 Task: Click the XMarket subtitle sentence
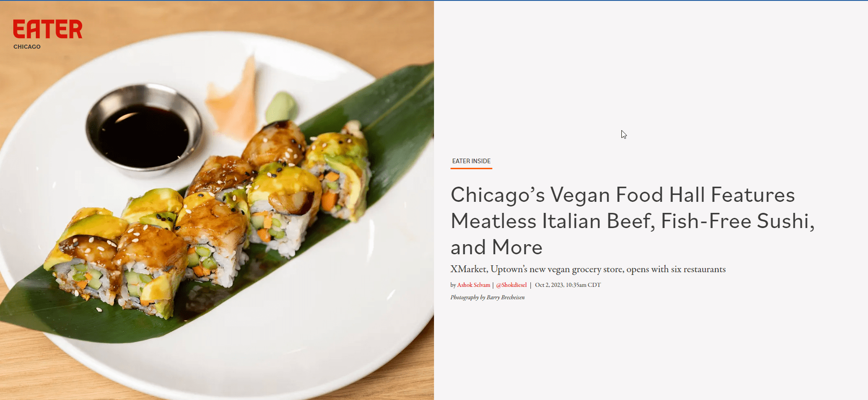point(588,269)
